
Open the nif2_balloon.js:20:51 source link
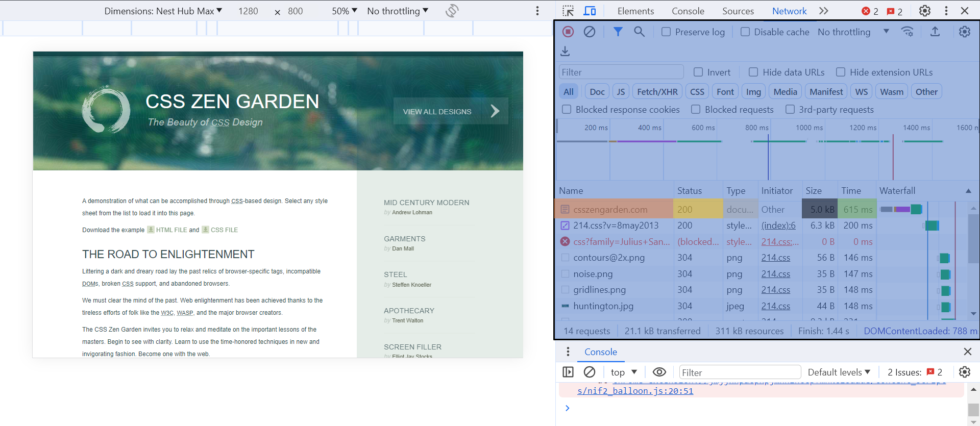(x=635, y=391)
